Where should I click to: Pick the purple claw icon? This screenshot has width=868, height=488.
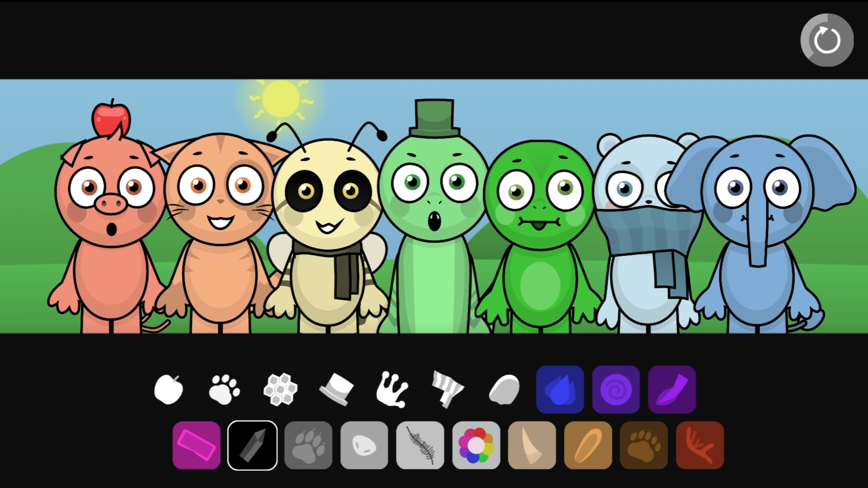tap(672, 389)
